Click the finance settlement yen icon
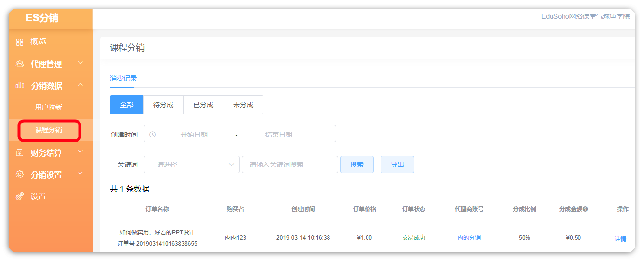Screen dimensions: 644x261 (x=20, y=153)
